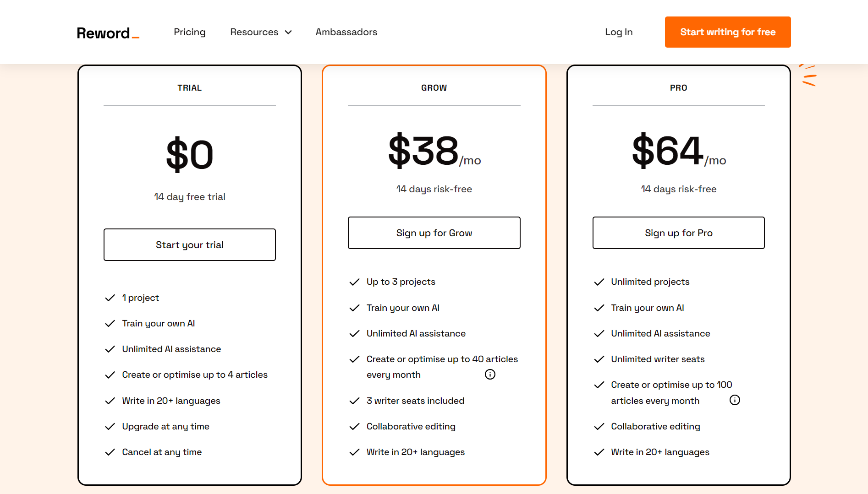The width and height of the screenshot is (868, 494).
Task: Open info icon for Grow article limit
Action: click(490, 375)
